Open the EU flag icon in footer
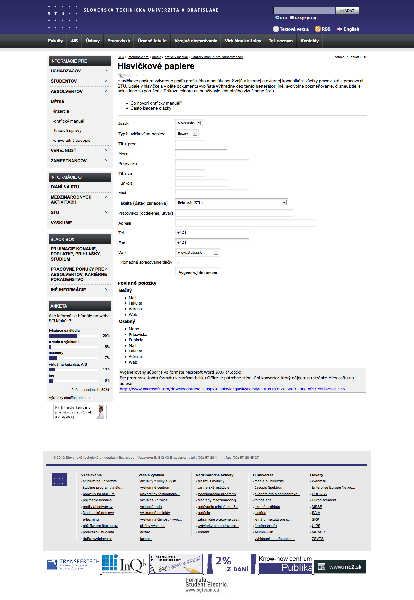Image resolution: width=414 pixels, height=600 pixels. (x=59, y=479)
